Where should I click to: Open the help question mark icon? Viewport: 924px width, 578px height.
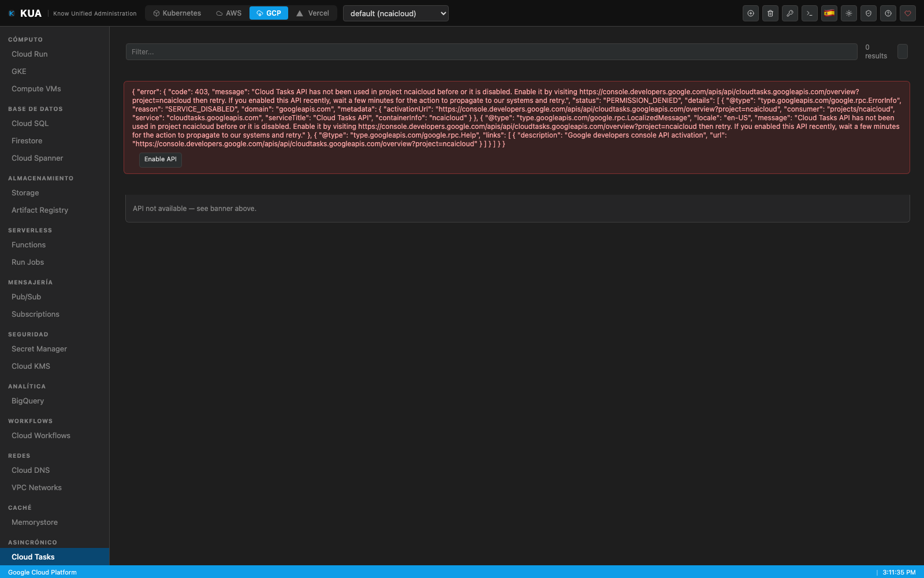[888, 13]
